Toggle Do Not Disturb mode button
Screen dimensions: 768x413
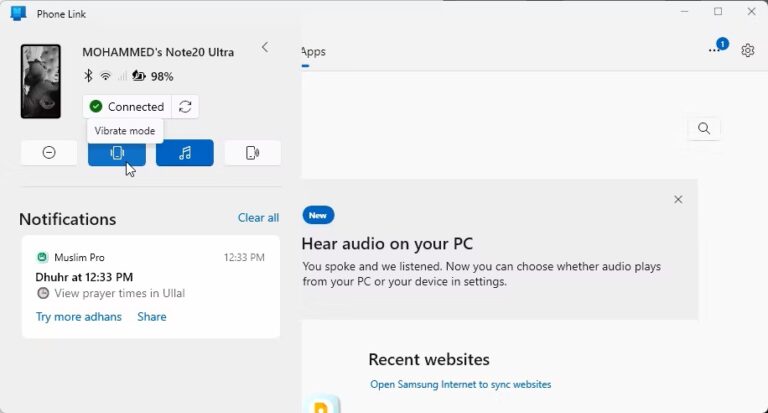(x=49, y=153)
